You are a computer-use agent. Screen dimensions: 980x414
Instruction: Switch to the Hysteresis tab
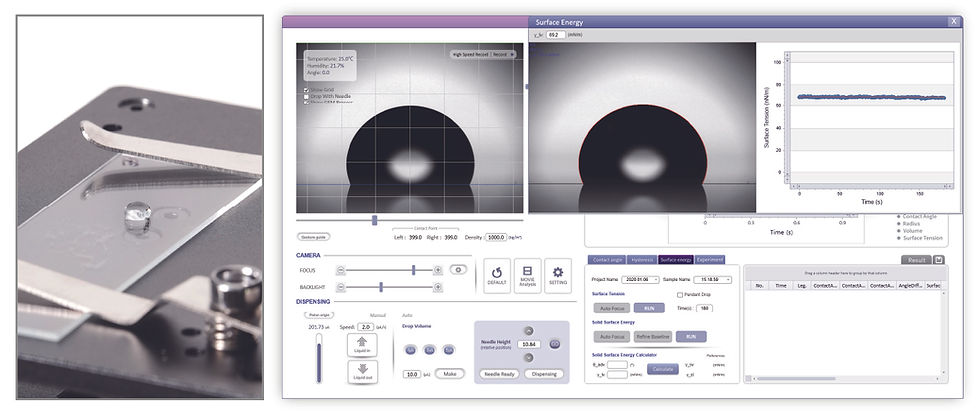pos(642,260)
